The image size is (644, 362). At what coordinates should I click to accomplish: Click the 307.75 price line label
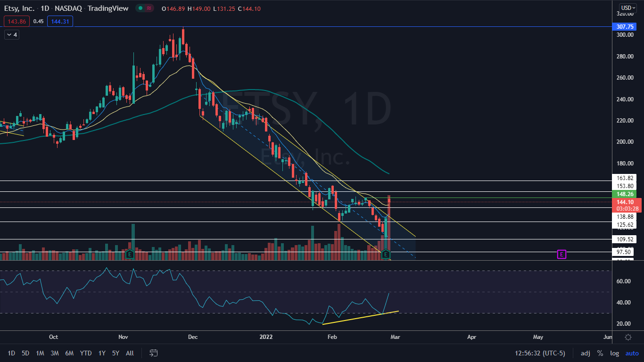coord(624,27)
